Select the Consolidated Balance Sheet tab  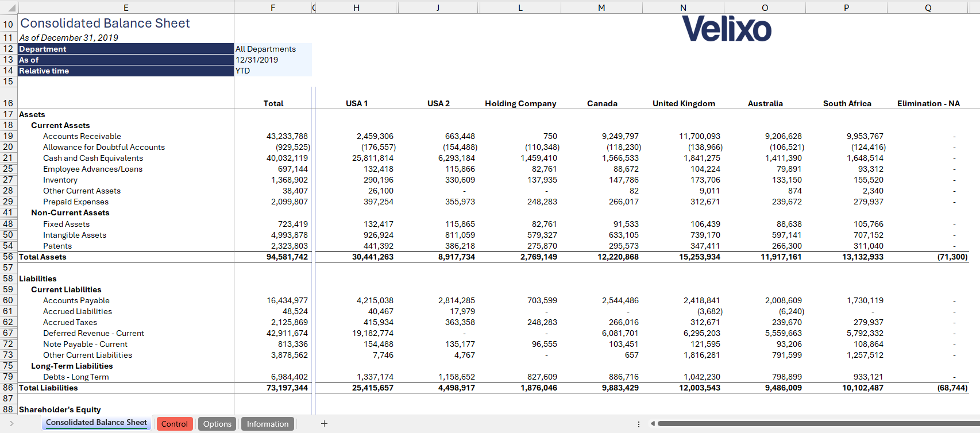click(96, 423)
